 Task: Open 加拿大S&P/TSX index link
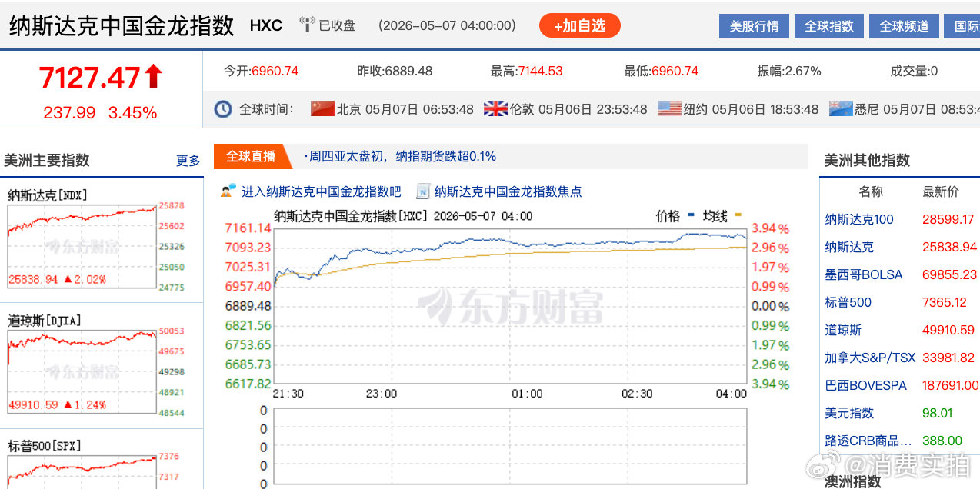[870, 358]
